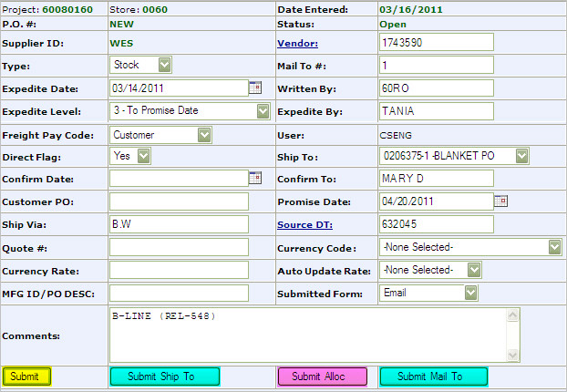Click the Status value Open

[393, 25]
